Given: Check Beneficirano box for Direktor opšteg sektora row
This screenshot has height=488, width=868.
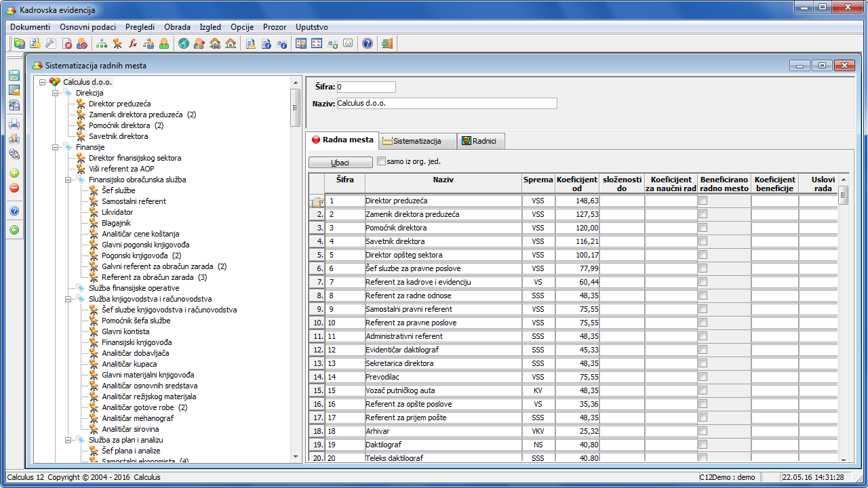Looking at the screenshot, I should pos(703,255).
